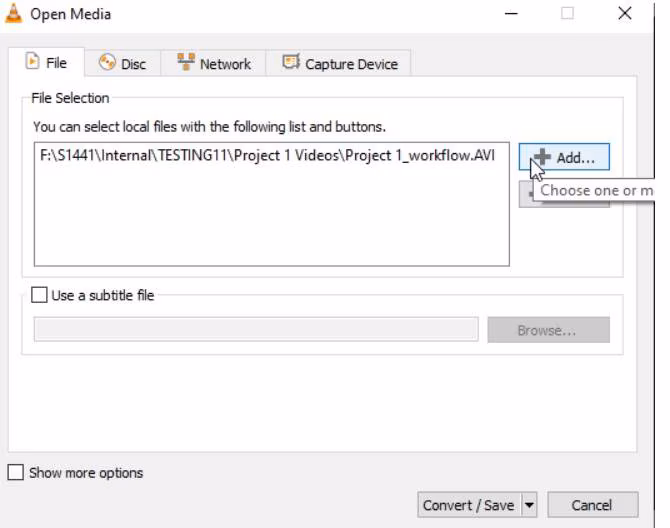
Task: Click the Network tab's network icon
Action: (186, 63)
